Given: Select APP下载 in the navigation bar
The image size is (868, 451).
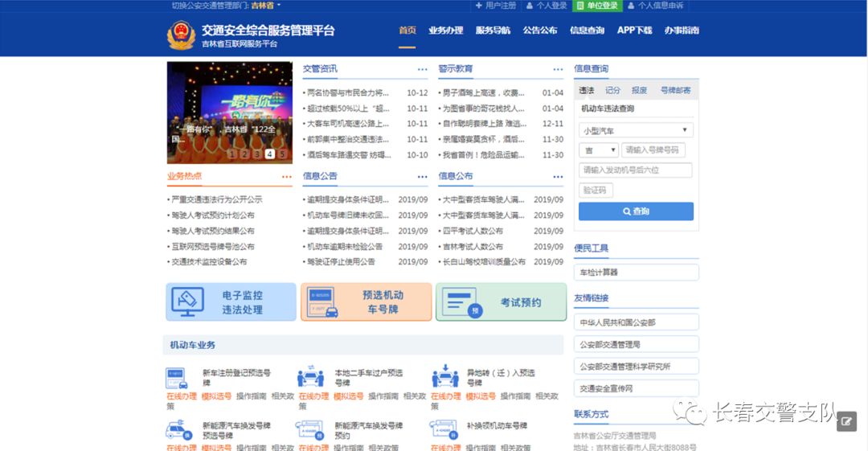Looking at the screenshot, I should [634, 31].
